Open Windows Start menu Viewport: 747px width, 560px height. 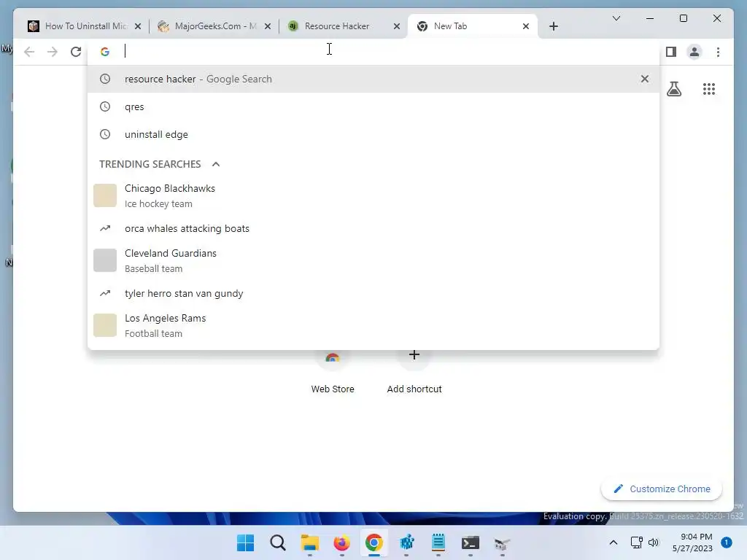click(245, 542)
